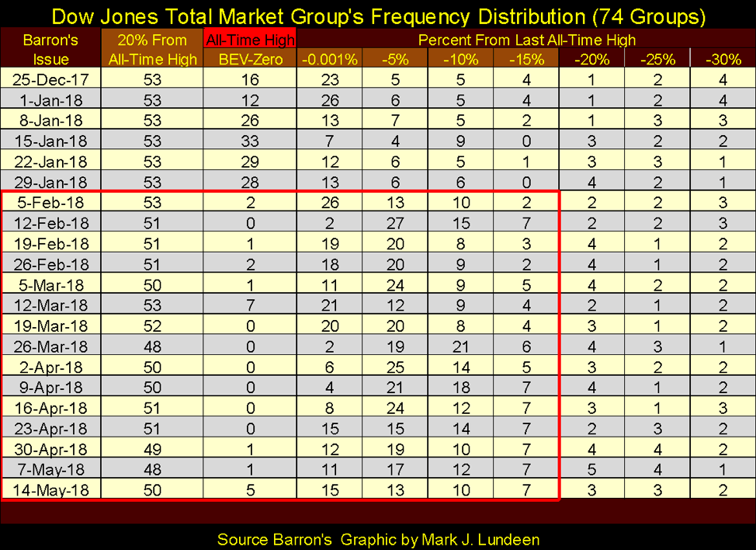
Task: Select the "5-Mar-18" date cell
Action: (50, 284)
